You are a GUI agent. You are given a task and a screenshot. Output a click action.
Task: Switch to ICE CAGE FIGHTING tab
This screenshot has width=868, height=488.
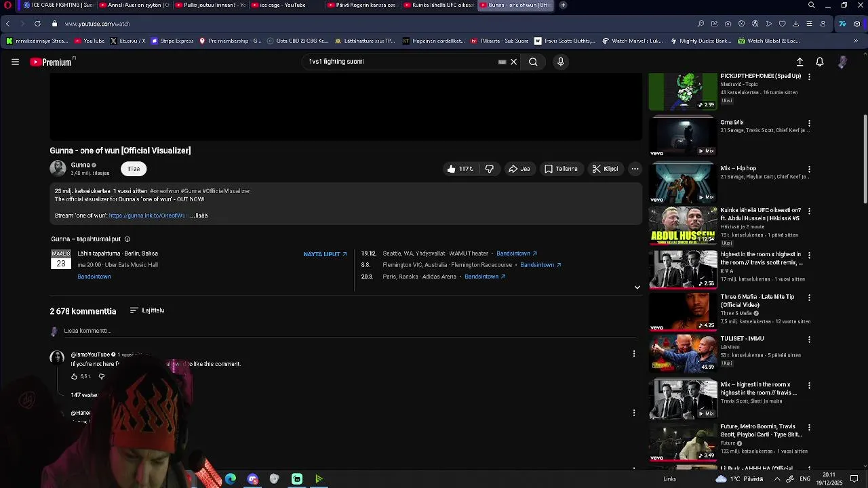point(58,5)
